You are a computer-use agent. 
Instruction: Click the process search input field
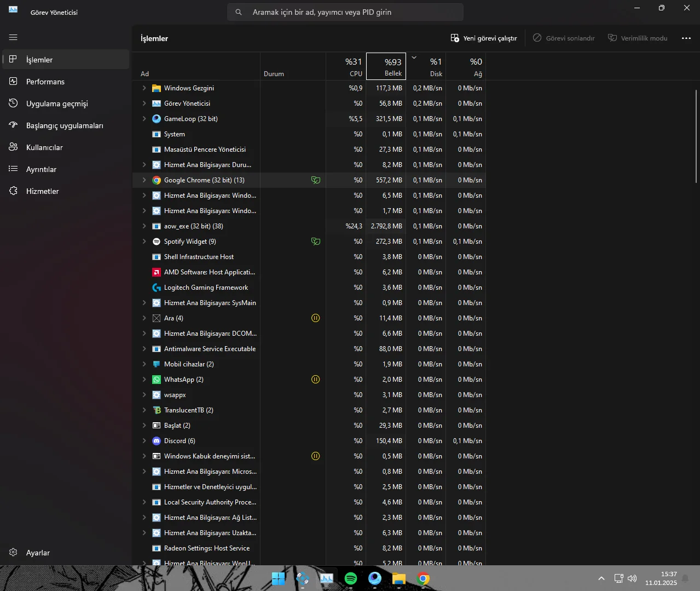345,12
